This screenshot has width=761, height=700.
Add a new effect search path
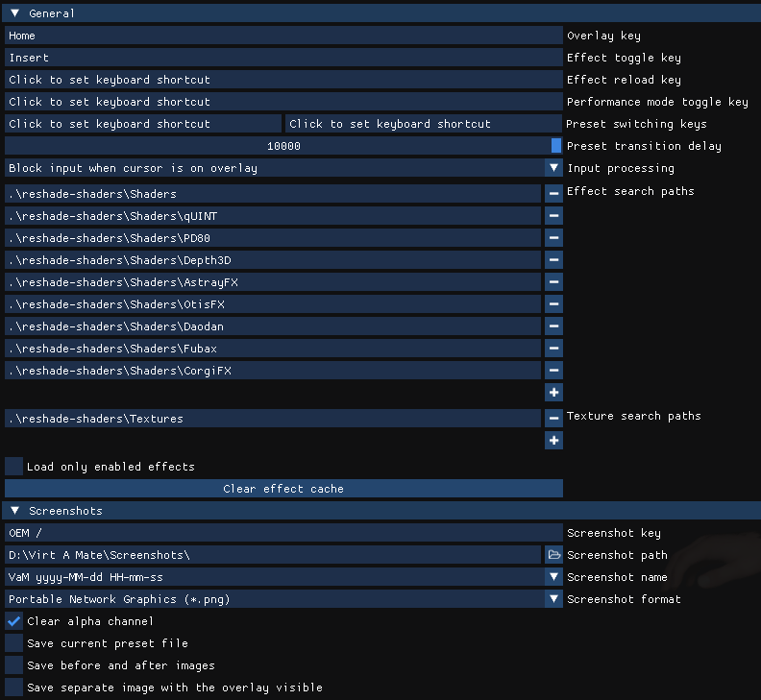pyautogui.click(x=553, y=393)
